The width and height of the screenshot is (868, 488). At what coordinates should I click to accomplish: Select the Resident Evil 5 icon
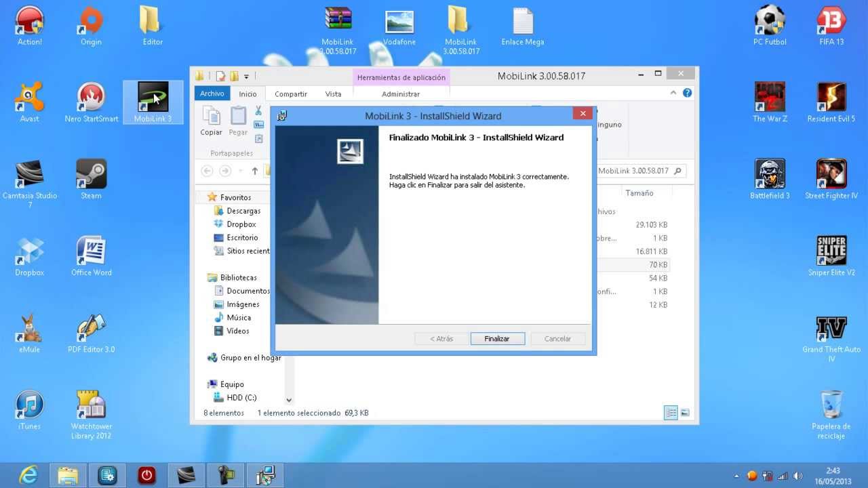[831, 102]
